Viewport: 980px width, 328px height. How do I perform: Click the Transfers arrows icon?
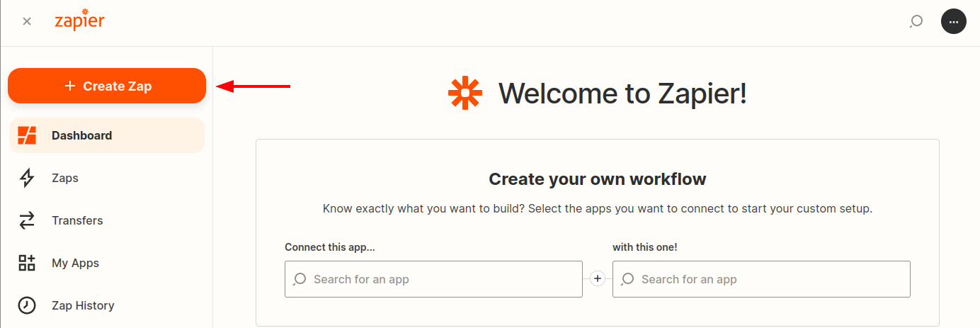(27, 220)
